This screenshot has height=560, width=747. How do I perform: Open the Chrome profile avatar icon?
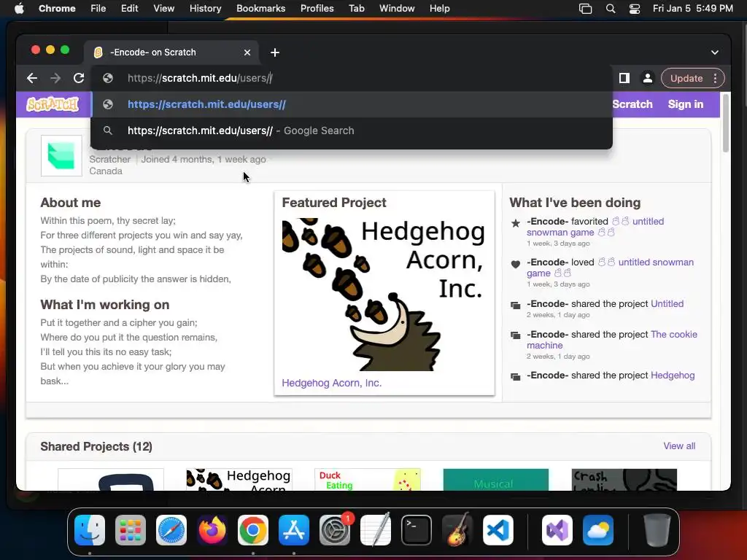coord(648,78)
